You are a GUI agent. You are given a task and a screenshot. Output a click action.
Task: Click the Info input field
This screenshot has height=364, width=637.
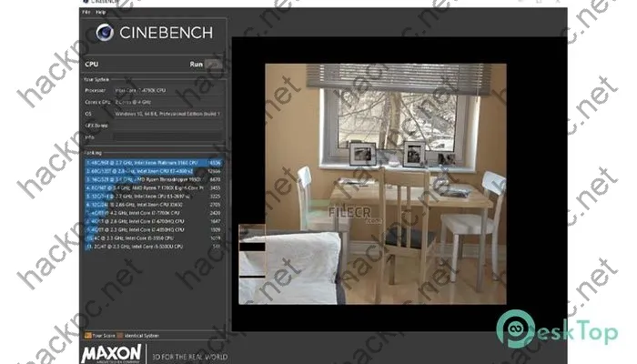(x=167, y=137)
